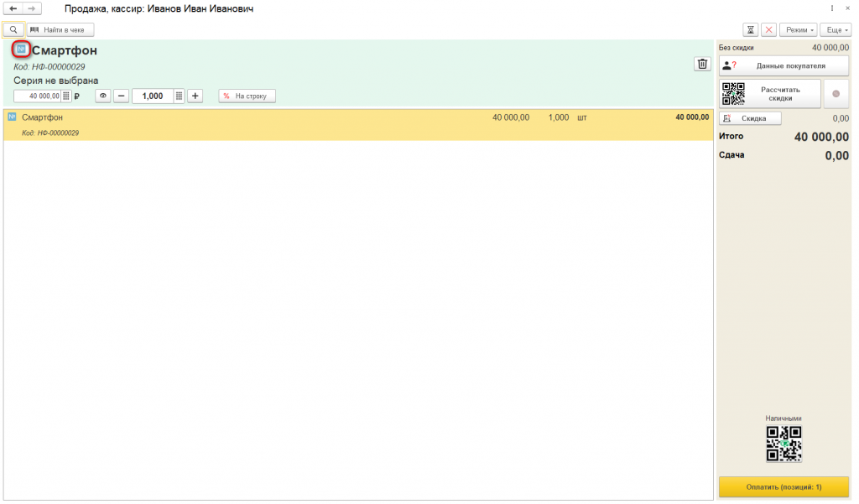Click the price input field in the item panel
The image size is (859, 504).
(x=37, y=96)
